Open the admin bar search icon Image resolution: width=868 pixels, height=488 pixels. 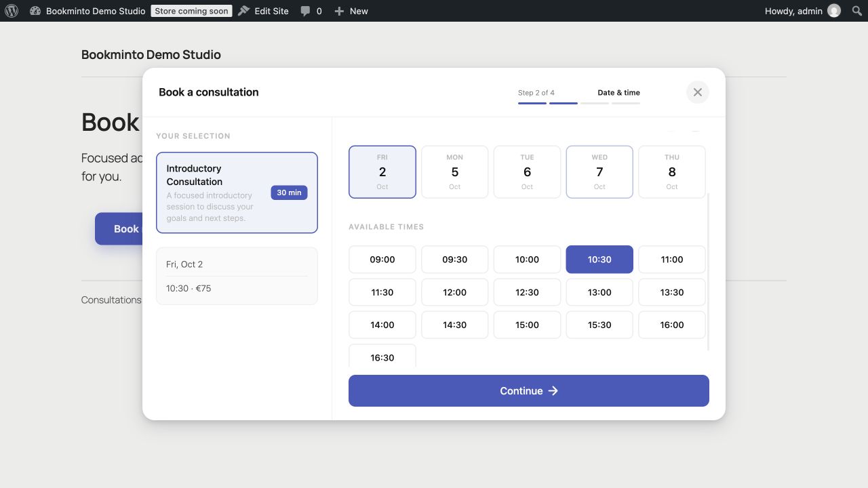(x=856, y=11)
